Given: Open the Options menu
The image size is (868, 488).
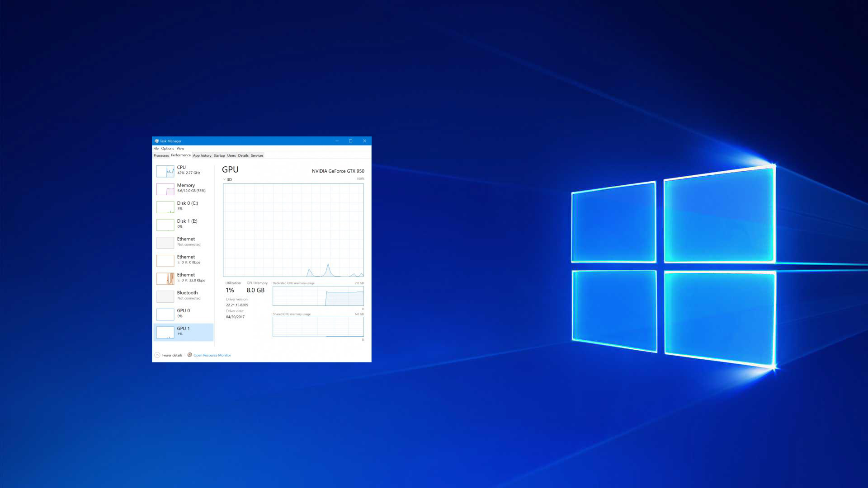Looking at the screenshot, I should click(x=167, y=148).
